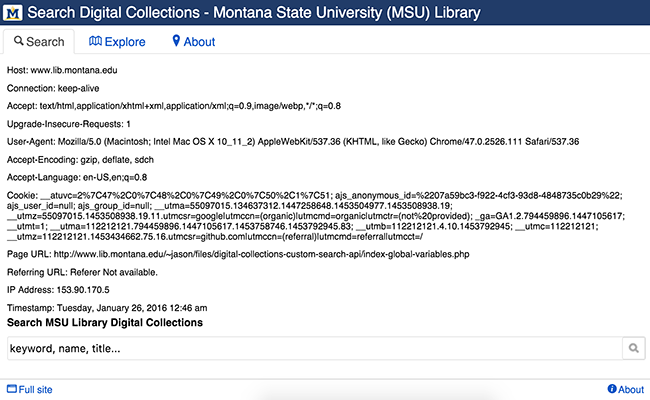
Task: Open the Full site link
Action: point(35,389)
